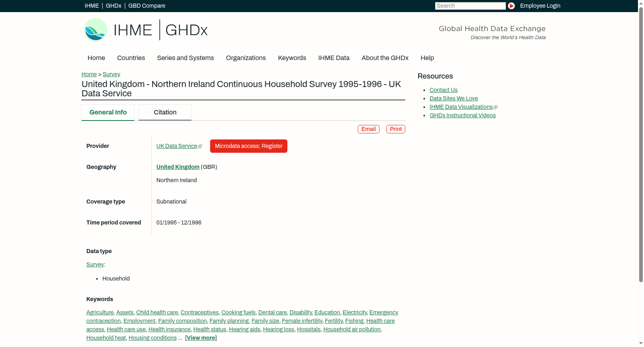Open the Assets keyword
The width and height of the screenshot is (644, 347).
click(x=125, y=312)
